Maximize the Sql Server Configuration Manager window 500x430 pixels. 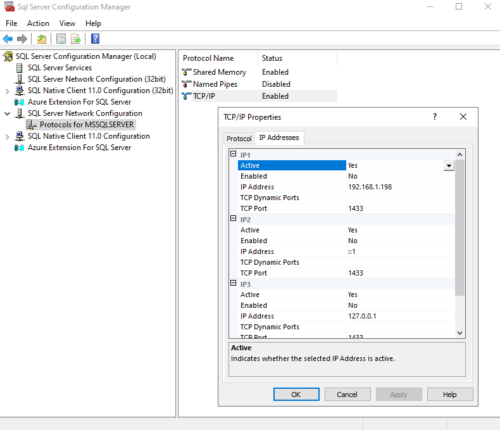click(459, 7)
